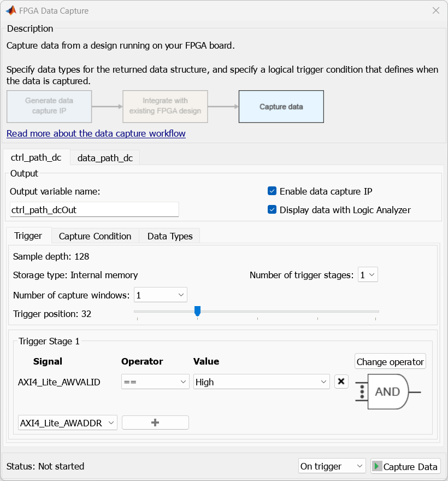448x481 pixels.
Task: Select the Capture data workflow step
Action: point(281,107)
